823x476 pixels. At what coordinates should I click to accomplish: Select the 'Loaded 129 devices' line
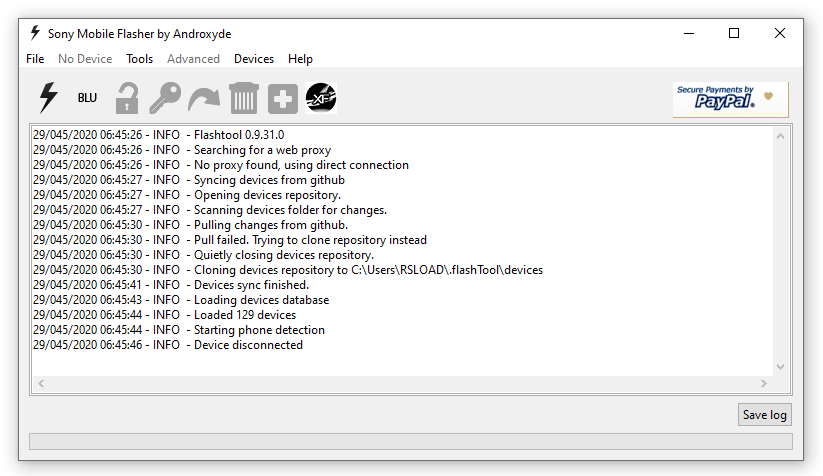tap(165, 315)
